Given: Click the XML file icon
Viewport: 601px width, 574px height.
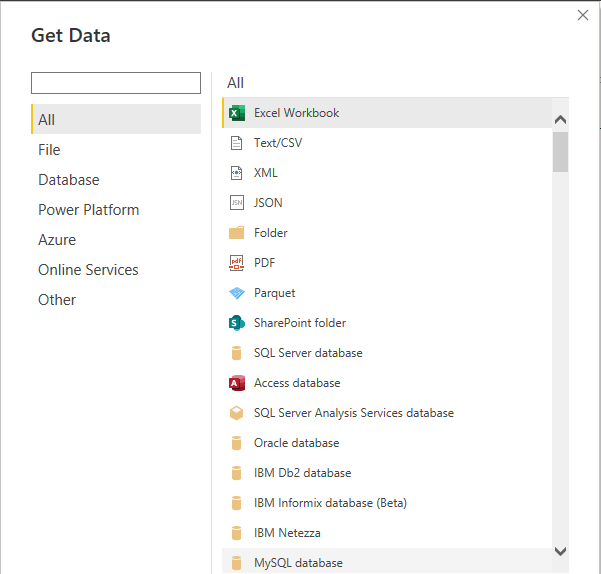Looking at the screenshot, I should click(x=236, y=173).
